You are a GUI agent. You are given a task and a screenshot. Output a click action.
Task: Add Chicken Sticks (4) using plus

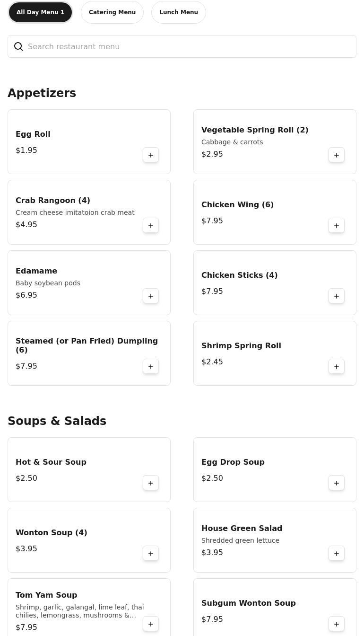pos(337,296)
